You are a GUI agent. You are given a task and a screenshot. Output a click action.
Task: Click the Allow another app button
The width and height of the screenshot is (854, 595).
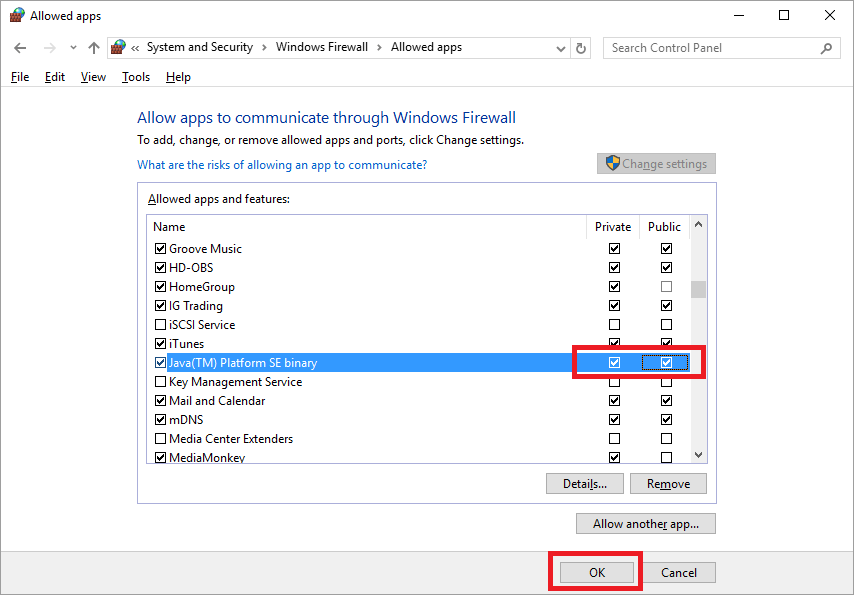point(645,523)
